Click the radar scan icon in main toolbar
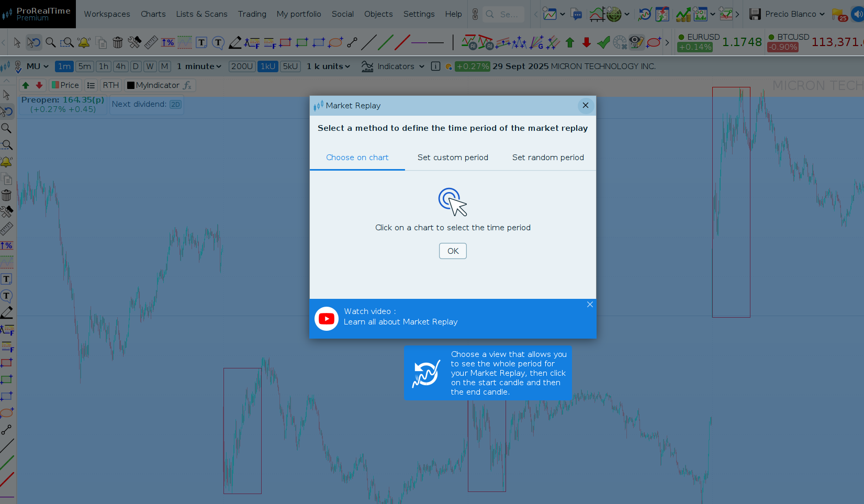The height and width of the screenshot is (504, 864). click(x=614, y=14)
